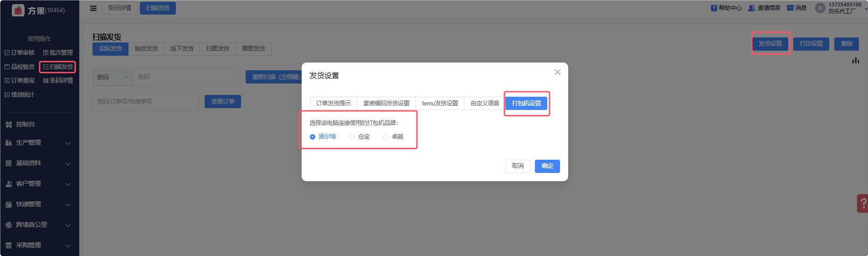Open 订单查询 in common operations
868x256 pixels.
20,80
